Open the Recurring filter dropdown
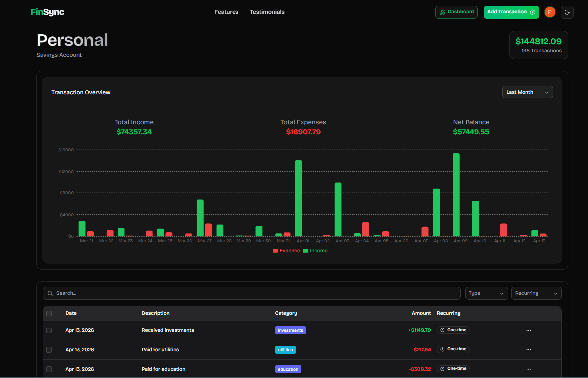Image resolution: width=588 pixels, height=378 pixels. [536, 293]
